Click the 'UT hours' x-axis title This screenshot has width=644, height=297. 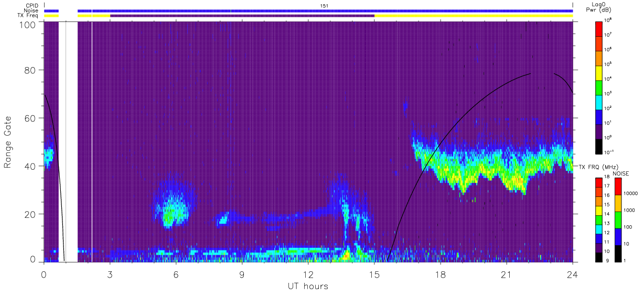pos(307,287)
